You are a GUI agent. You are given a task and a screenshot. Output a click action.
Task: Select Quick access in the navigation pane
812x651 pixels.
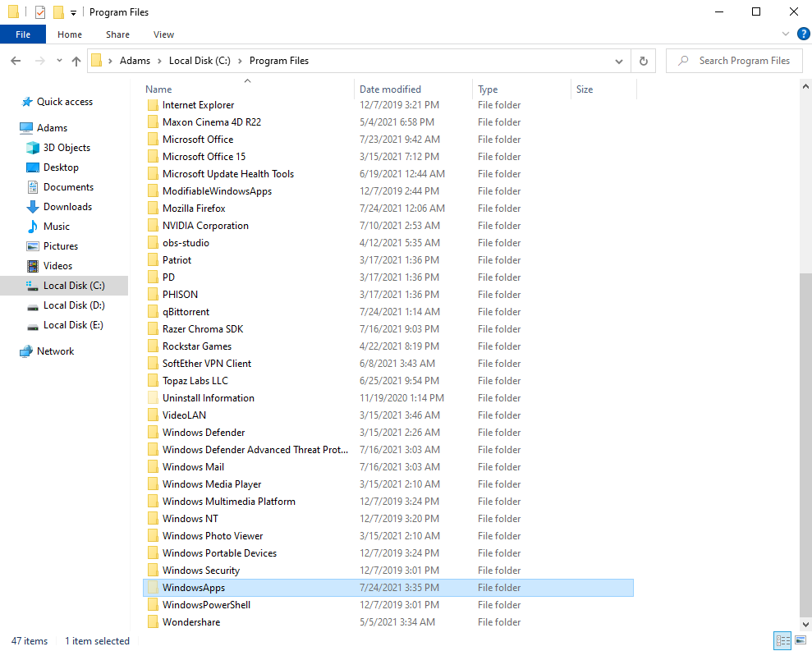pyautogui.click(x=64, y=102)
